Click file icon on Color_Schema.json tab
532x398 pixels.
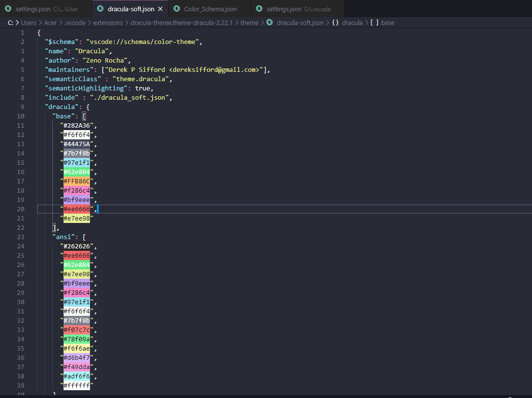coord(177,8)
